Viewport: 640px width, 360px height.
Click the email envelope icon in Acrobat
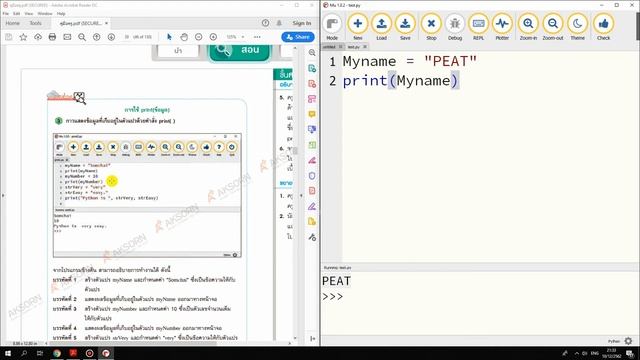click(67, 37)
